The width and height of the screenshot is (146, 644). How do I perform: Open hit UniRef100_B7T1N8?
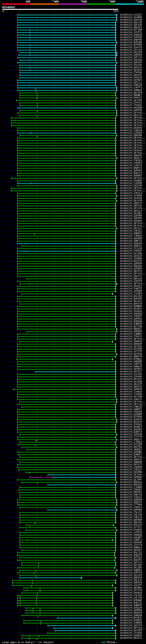click(131, 30)
